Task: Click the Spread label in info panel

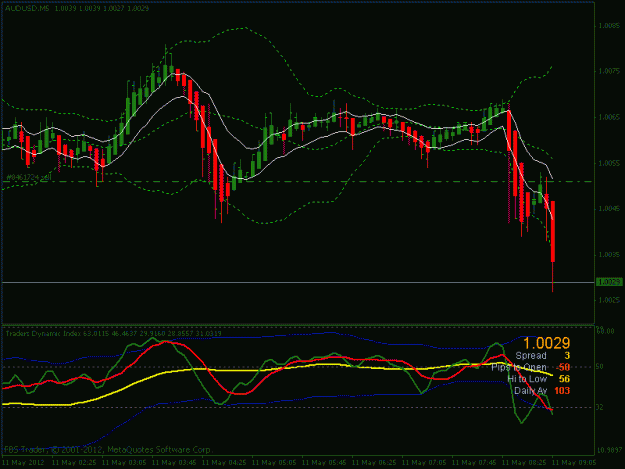Action: pos(531,355)
